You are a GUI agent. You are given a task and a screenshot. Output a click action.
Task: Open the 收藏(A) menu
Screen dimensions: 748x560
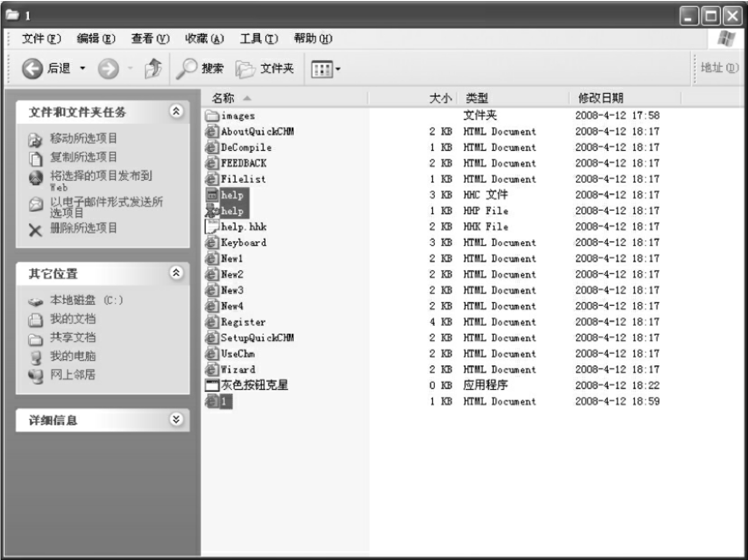(204, 39)
